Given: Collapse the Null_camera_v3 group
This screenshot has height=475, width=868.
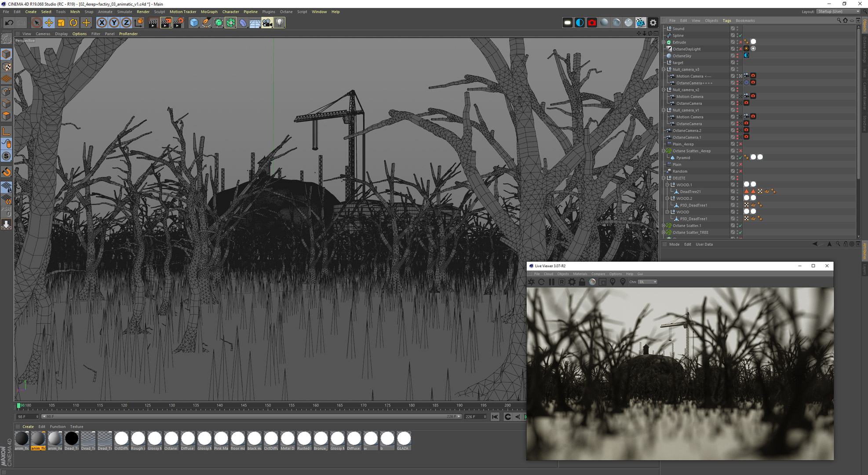Looking at the screenshot, I should (664, 69).
